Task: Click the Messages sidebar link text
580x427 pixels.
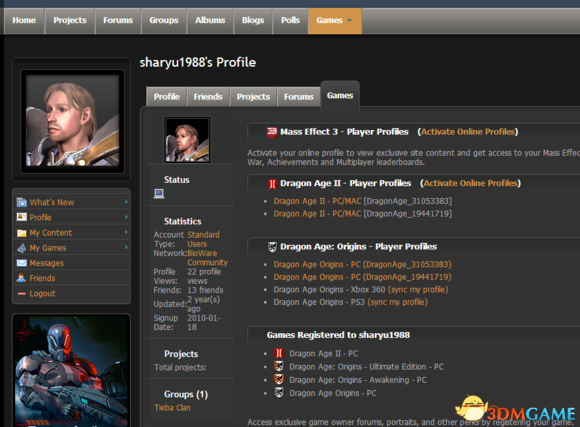Action: 47,263
